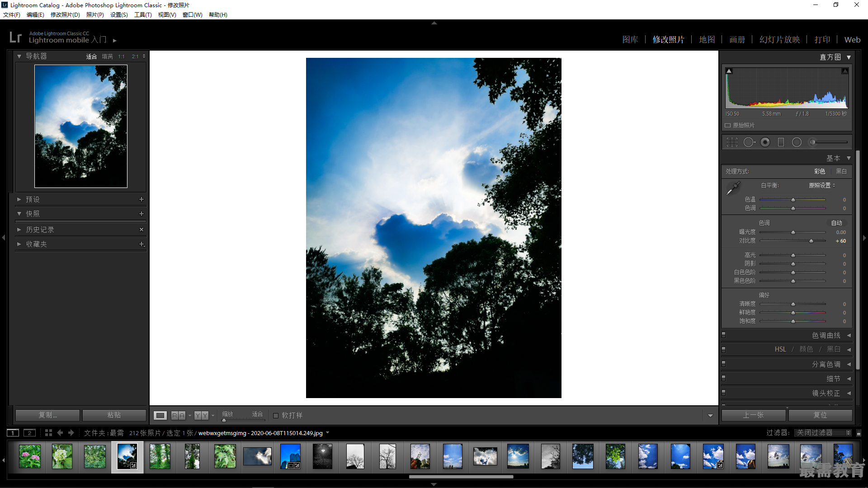Open the 关闭过滤器 filter dropdown
This screenshot has width=868, height=488.
[823, 433]
